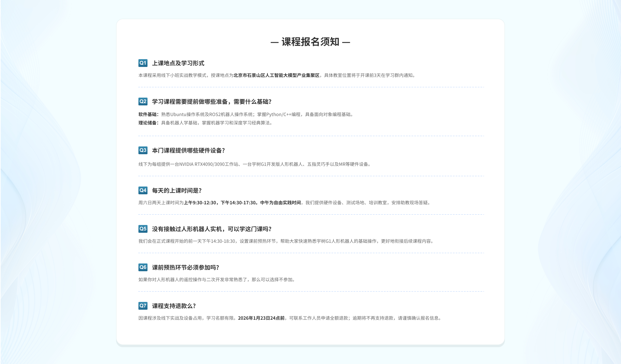
Task: Click the heading 每天的上课时间是
Action: point(177,191)
